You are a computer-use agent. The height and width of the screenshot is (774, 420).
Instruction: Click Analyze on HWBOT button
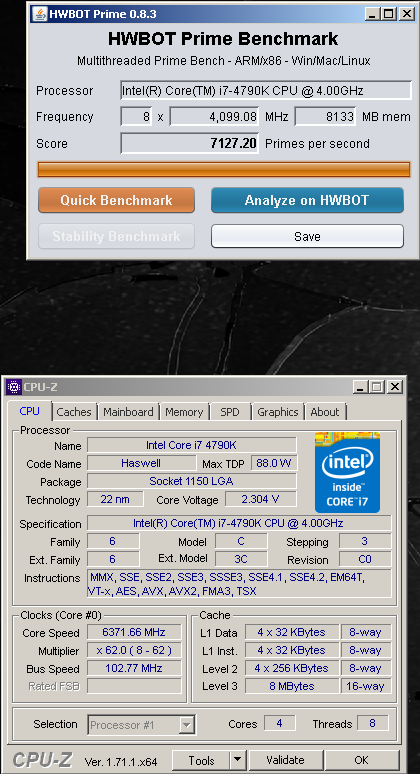[x=307, y=200]
